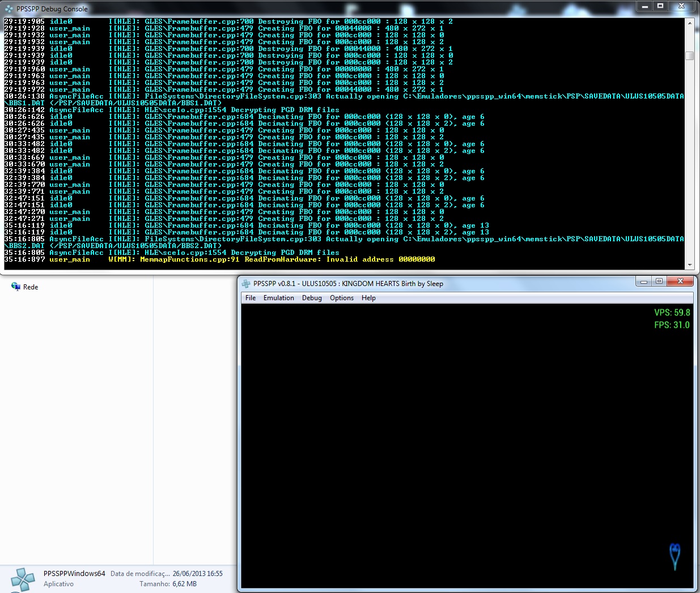Select the Rede network icon
The image size is (700, 593).
point(15,287)
